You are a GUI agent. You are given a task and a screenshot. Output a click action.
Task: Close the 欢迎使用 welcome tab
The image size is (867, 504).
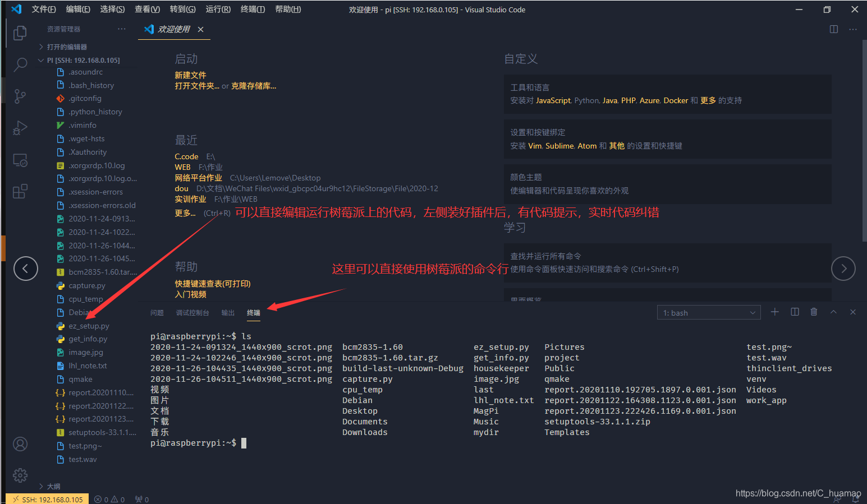[200, 29]
